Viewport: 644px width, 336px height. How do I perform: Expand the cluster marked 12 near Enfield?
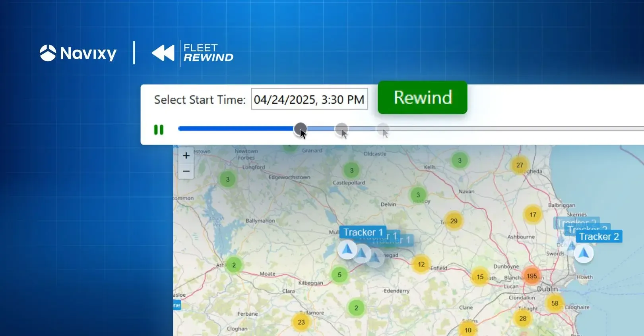(421, 265)
